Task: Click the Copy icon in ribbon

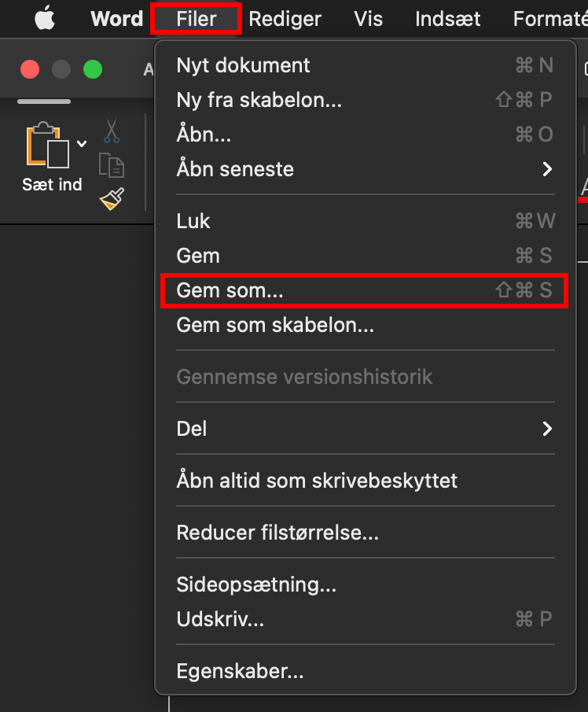Action: [x=112, y=165]
